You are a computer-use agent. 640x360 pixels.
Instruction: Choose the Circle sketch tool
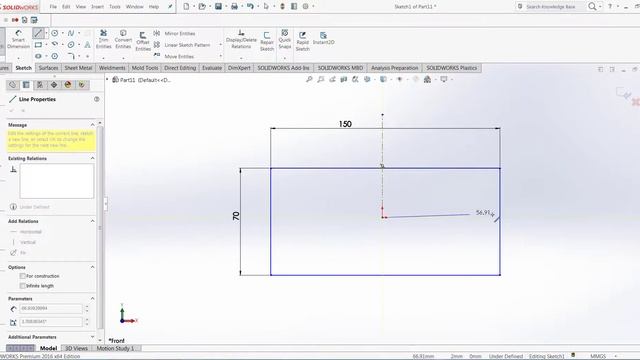(x=54, y=33)
